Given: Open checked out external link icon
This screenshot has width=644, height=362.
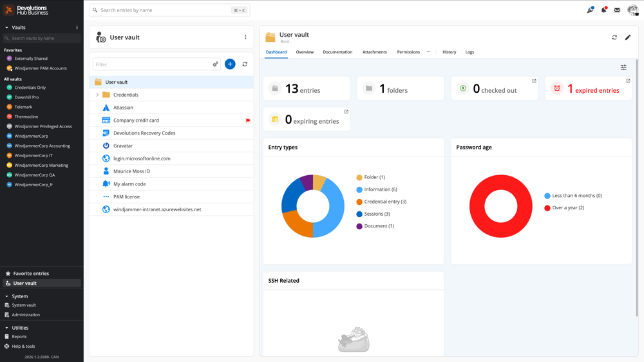Looking at the screenshot, I should pos(534,81).
